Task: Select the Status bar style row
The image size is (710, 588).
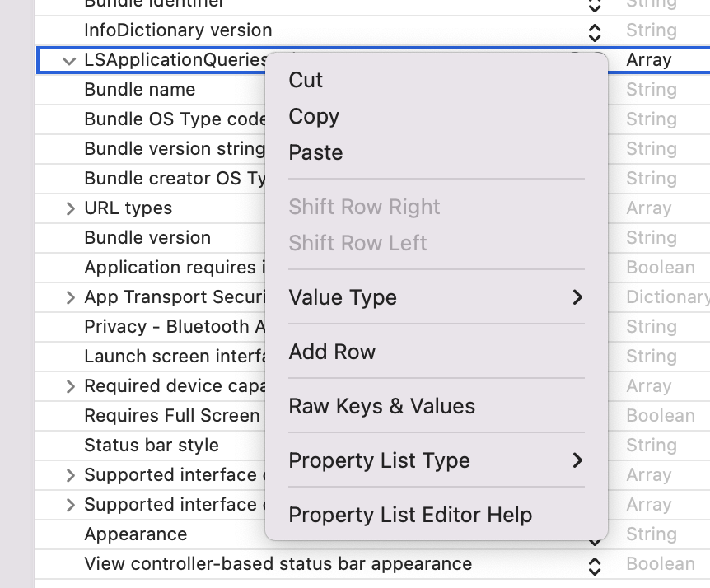Action: click(152, 446)
